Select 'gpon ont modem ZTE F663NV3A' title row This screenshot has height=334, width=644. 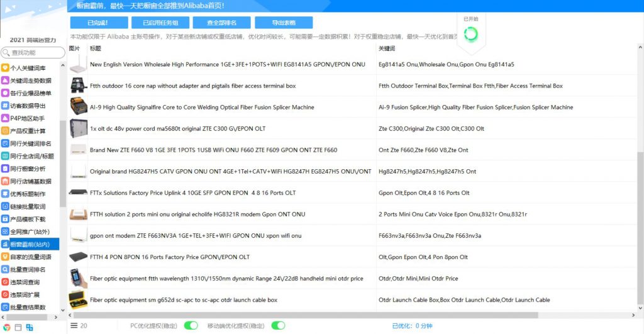point(196,235)
